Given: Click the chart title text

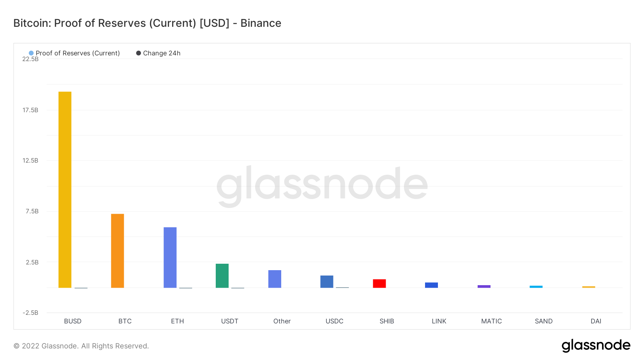Looking at the screenshot, I should [147, 23].
